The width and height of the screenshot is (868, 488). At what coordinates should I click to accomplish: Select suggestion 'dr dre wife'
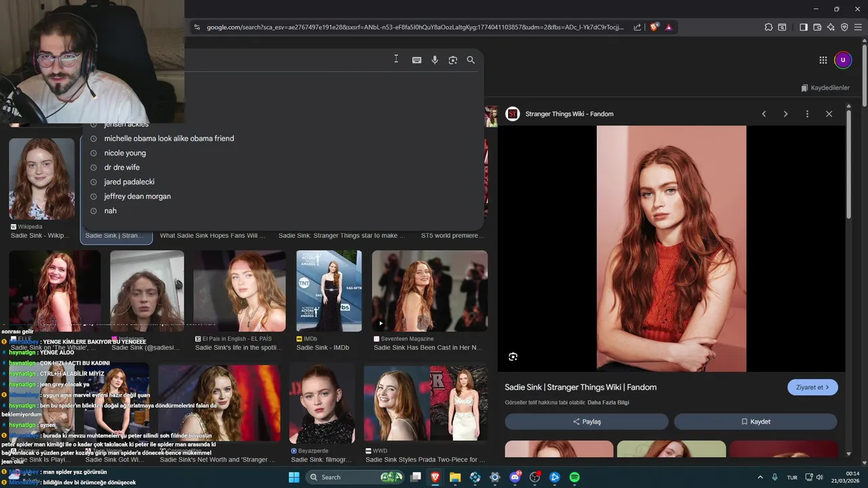pyautogui.click(x=122, y=167)
